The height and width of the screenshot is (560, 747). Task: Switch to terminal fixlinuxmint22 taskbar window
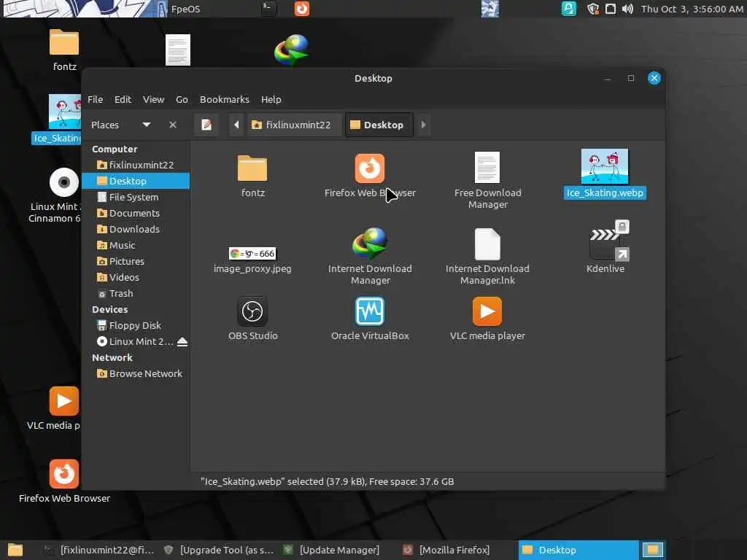(98, 550)
